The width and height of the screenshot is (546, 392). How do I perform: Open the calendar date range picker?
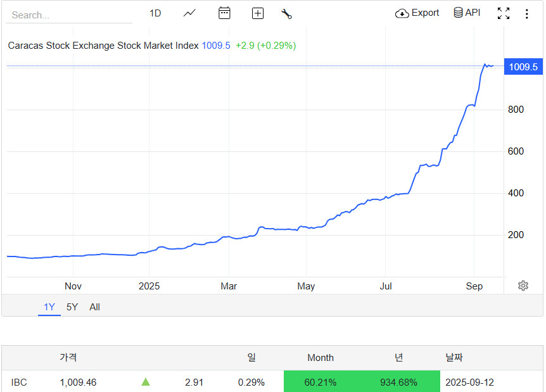tap(224, 13)
